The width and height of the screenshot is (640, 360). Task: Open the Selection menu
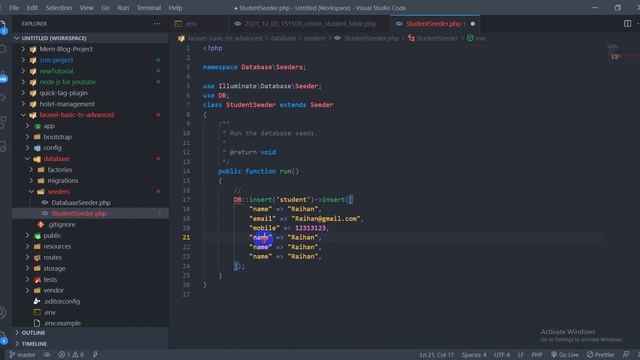(x=59, y=8)
